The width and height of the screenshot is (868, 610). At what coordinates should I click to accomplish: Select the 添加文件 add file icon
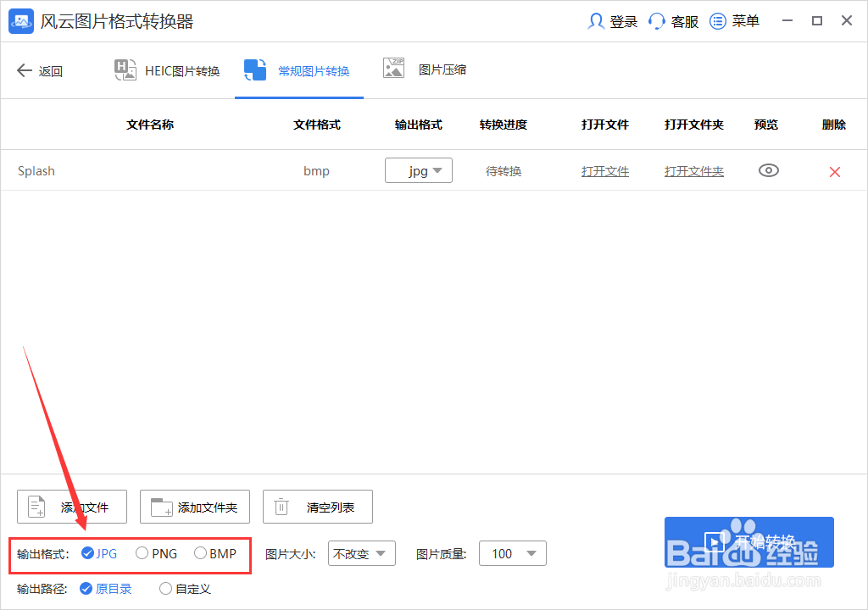tap(35, 506)
